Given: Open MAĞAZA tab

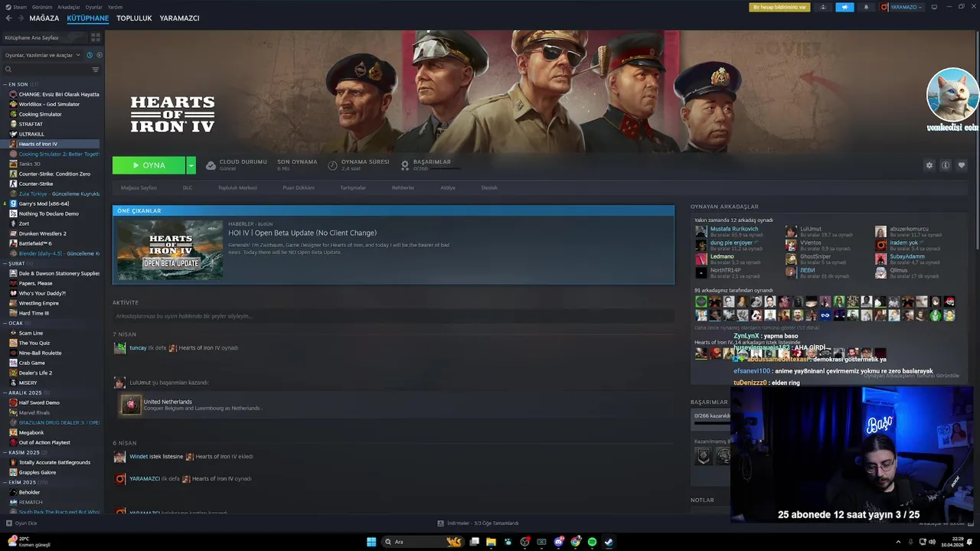Looking at the screenshot, I should pos(44,18).
